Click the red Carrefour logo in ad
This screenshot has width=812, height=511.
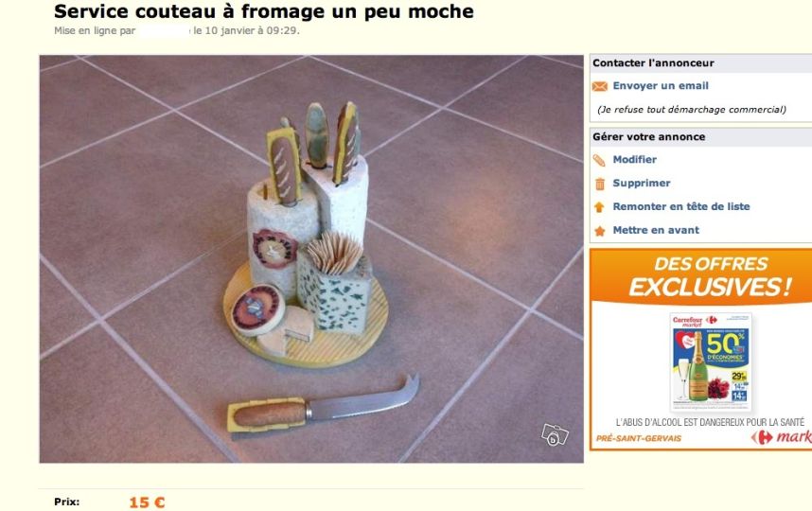pyautogui.click(x=761, y=437)
